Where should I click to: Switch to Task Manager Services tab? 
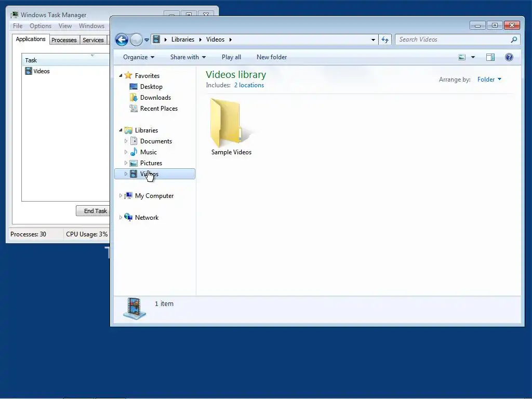93,40
